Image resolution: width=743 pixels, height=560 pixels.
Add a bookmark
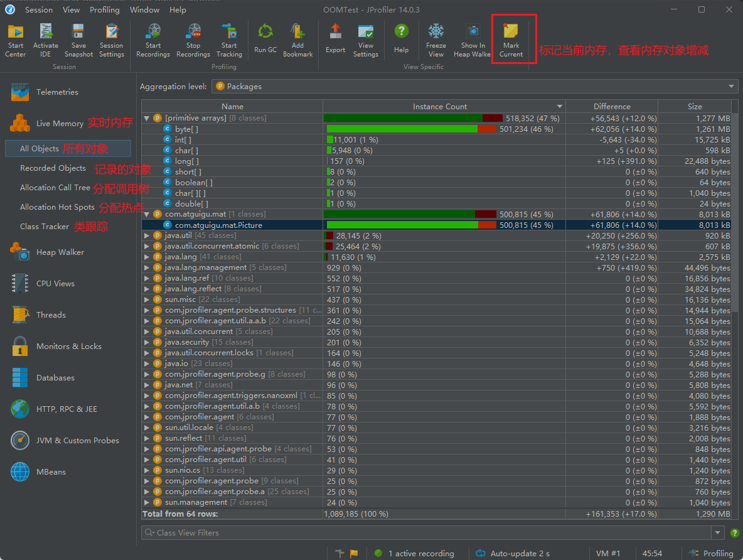(x=297, y=41)
